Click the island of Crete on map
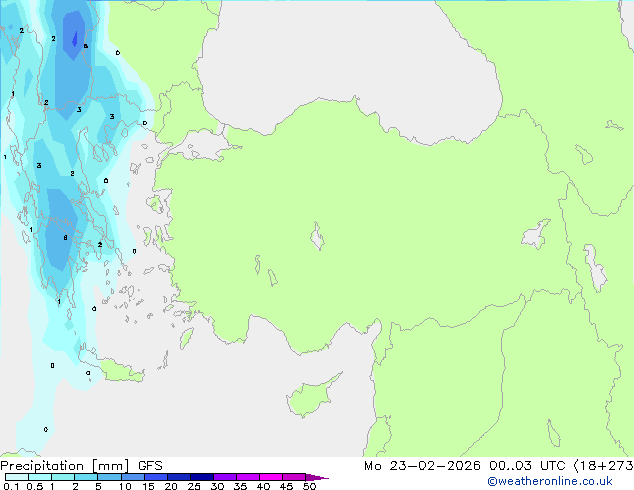 pyautogui.click(x=117, y=370)
